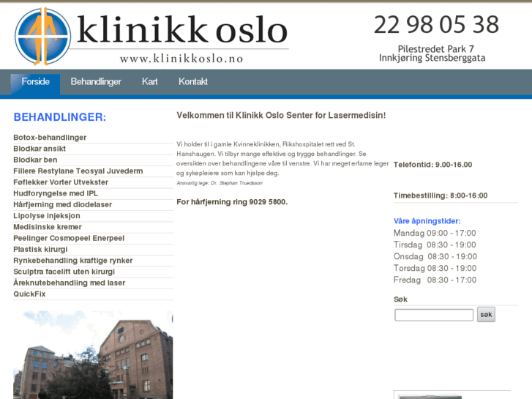Click the Fredag 08:30 - 17:00 row
Screen dimensions: 532x399
tap(435, 280)
